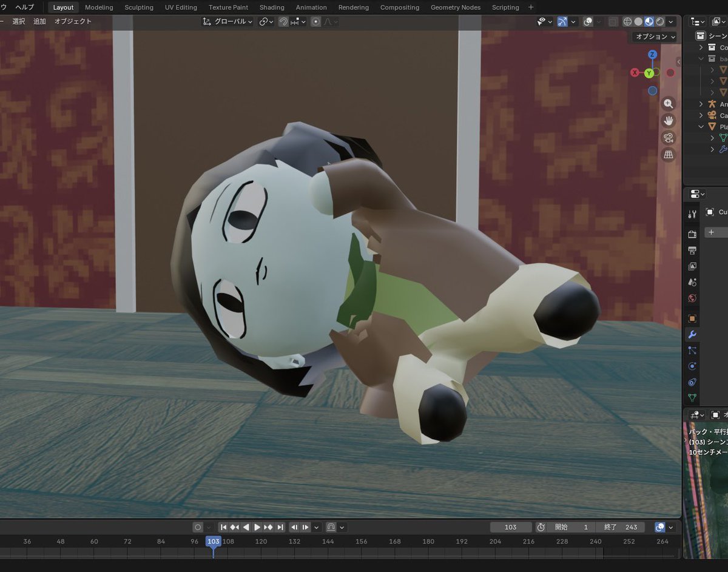Switch perspective/orthographic with the grid icon

click(x=668, y=155)
